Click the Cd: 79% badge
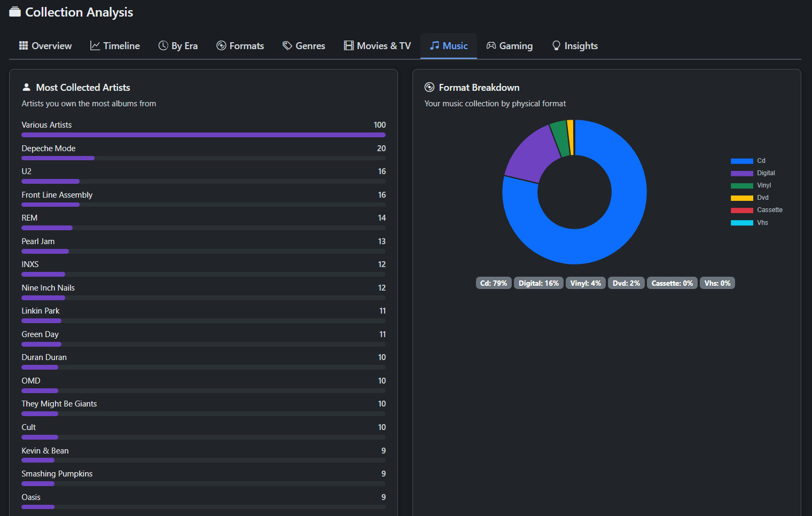The width and height of the screenshot is (812, 516). 493,283
